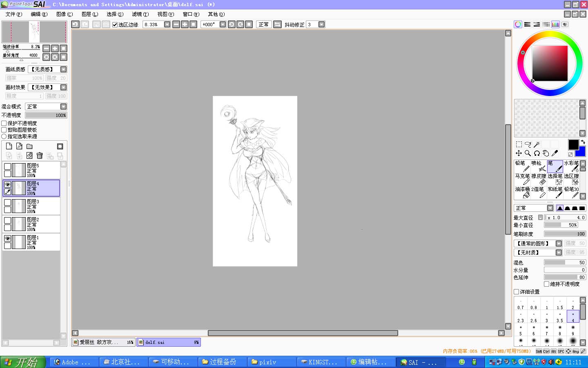Viewport: 588px width, 368px height.
Task: Open the 抖动修正 stabilizer dropdown
Action: pos(321,25)
